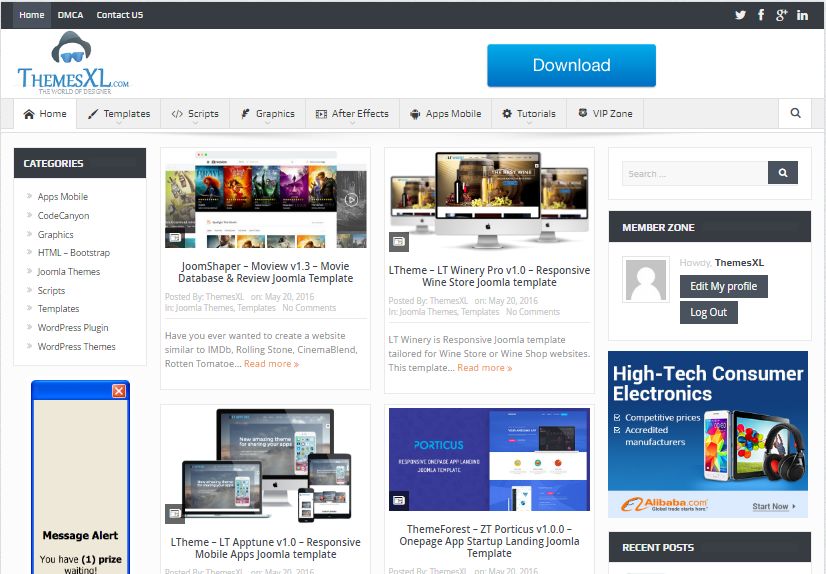Open the Graphics navigation menu

[x=268, y=113]
